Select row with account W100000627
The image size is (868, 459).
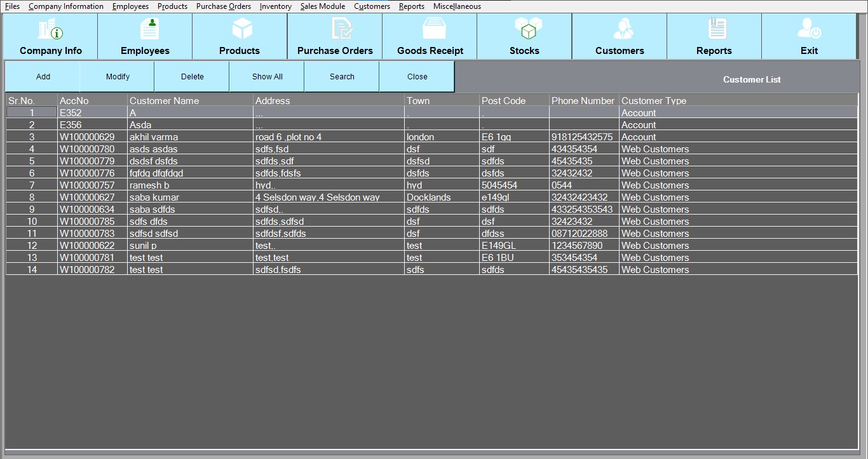87,197
